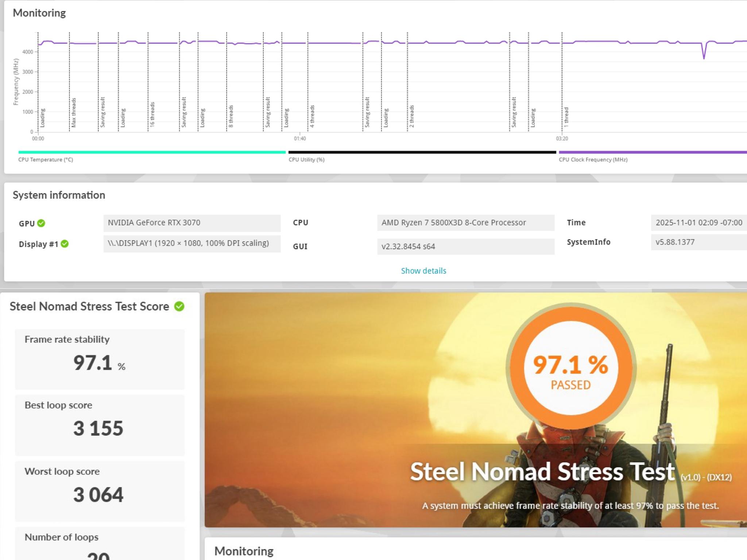
Task: Select the 2 threads chart marker
Action: pos(411,116)
